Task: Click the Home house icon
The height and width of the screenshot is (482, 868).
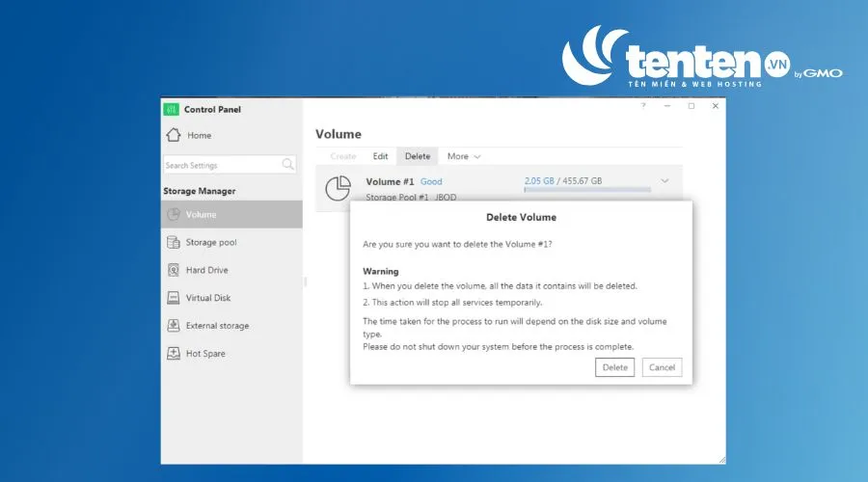Action: coord(174,135)
